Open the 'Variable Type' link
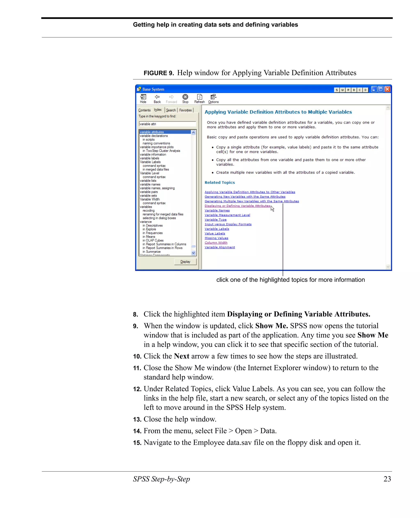The width and height of the screenshot is (420, 518). click(216, 220)
